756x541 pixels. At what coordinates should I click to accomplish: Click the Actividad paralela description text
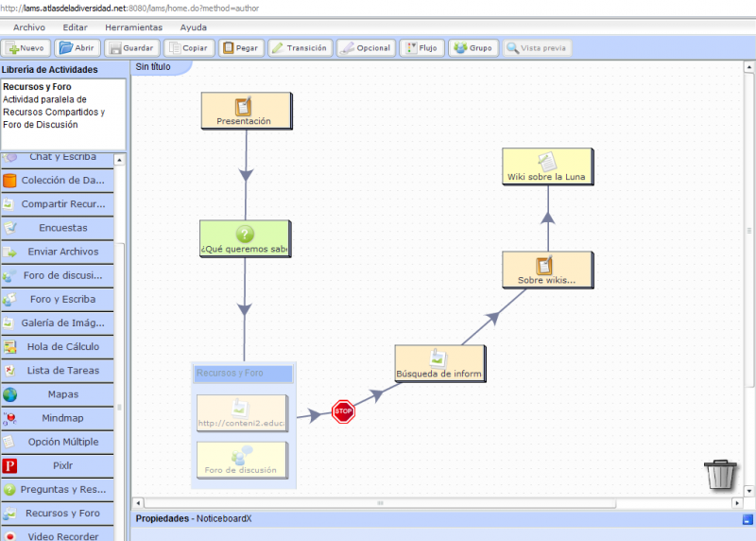(x=54, y=112)
